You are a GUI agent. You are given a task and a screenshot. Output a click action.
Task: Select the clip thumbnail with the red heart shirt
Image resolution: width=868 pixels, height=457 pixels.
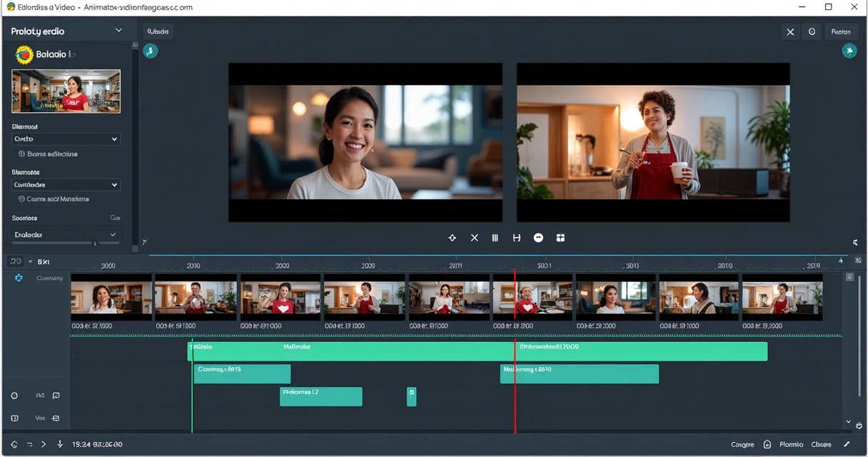click(281, 297)
